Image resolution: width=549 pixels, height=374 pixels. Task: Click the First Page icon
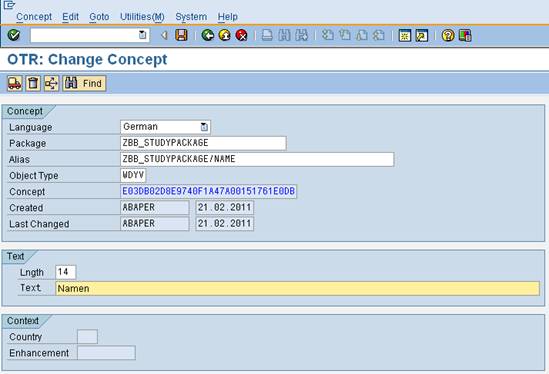(328, 35)
